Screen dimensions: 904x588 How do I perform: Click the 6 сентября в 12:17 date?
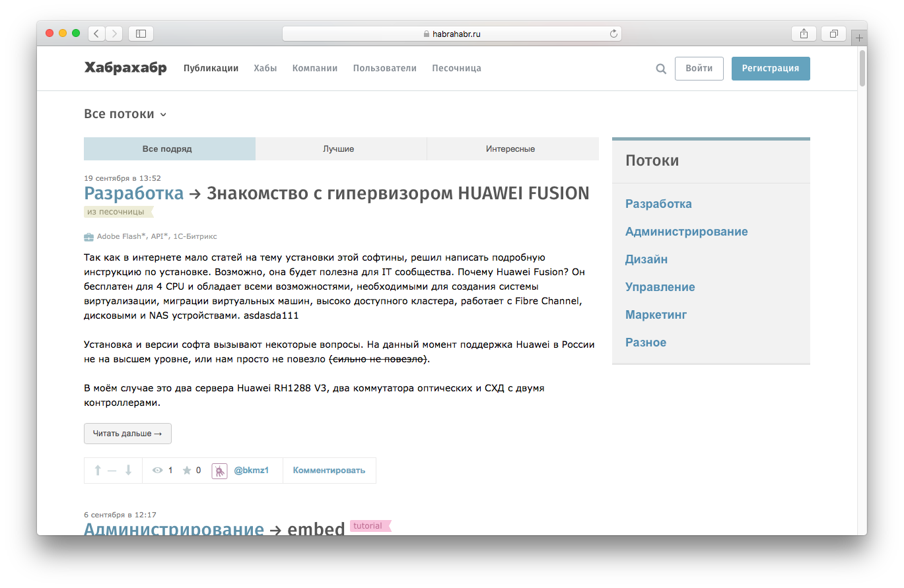pos(120,515)
